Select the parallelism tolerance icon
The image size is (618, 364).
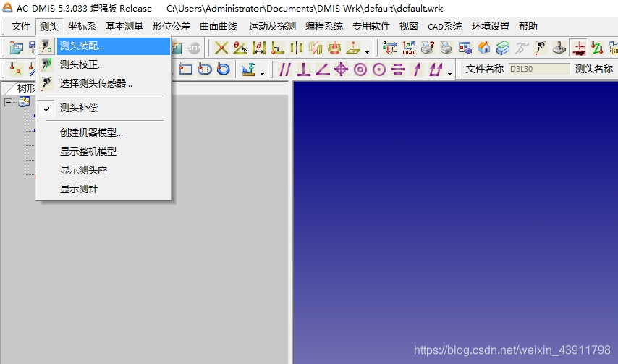click(284, 69)
